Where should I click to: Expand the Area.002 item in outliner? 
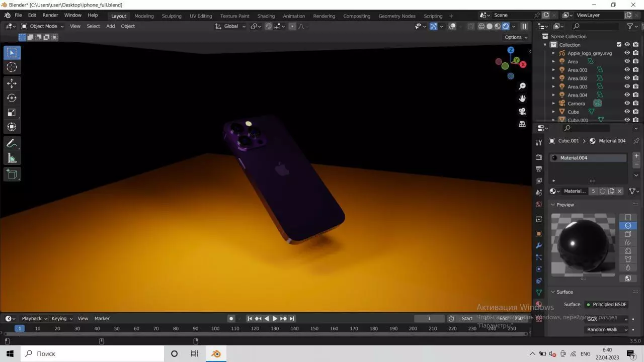tap(553, 78)
